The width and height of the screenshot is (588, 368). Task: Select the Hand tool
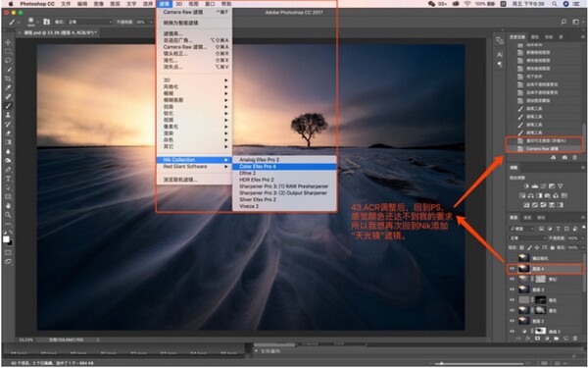[8, 206]
